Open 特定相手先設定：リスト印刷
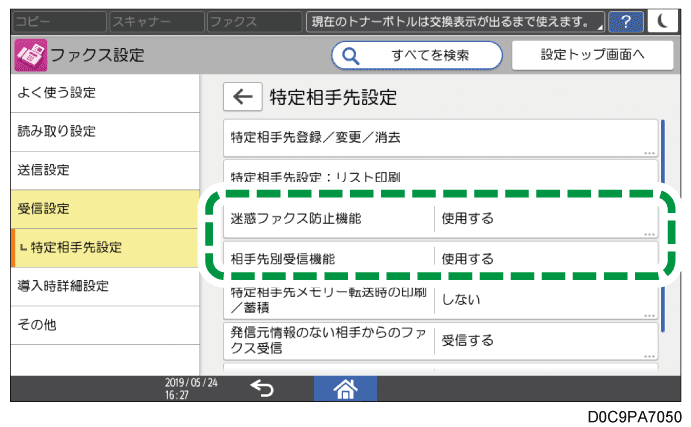The width and height of the screenshot is (691, 427). [x=441, y=173]
